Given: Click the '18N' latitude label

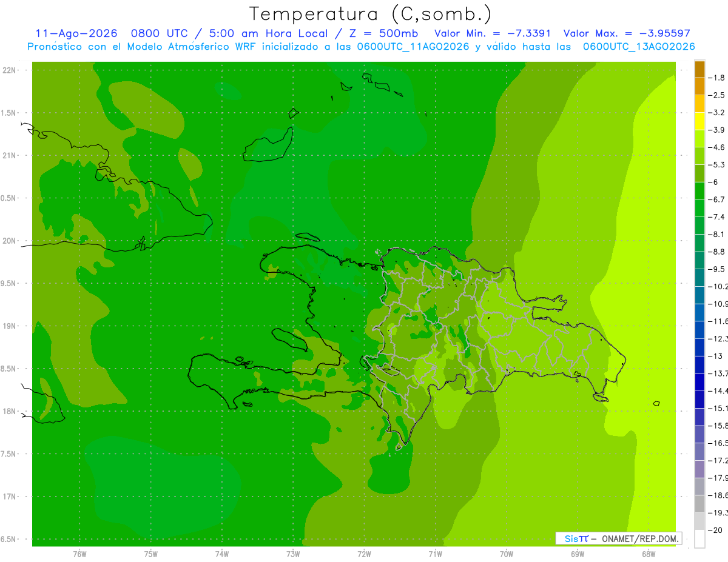Looking at the screenshot, I should (9, 412).
